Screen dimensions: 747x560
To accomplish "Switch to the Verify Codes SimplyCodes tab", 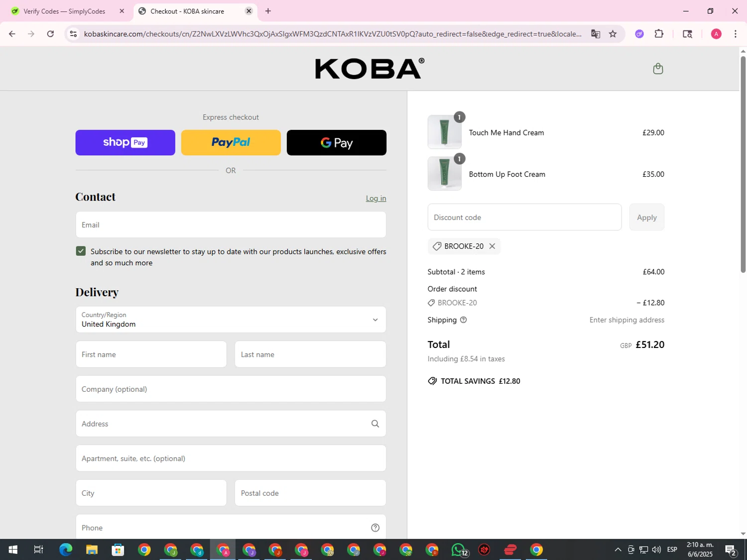I will coord(65,11).
